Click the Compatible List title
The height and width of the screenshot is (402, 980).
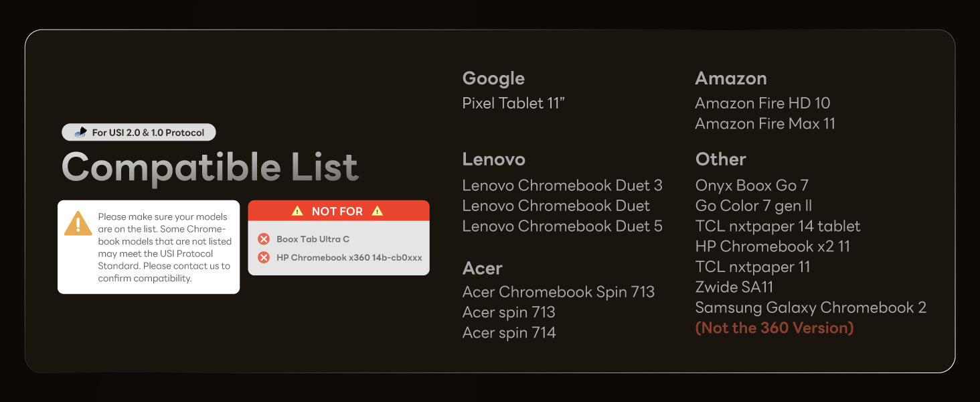(210, 167)
